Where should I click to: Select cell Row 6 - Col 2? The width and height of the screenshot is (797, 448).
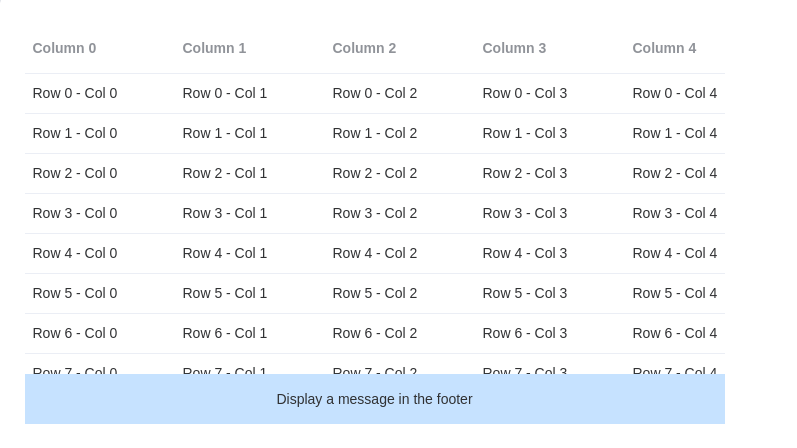pos(375,333)
